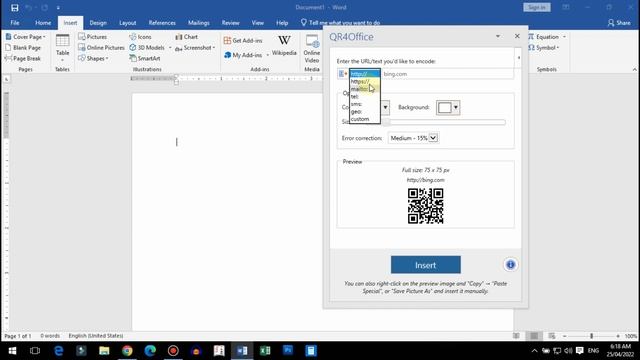This screenshot has width=640, height=360.
Task: Switch to the Review tab
Action: point(231,23)
